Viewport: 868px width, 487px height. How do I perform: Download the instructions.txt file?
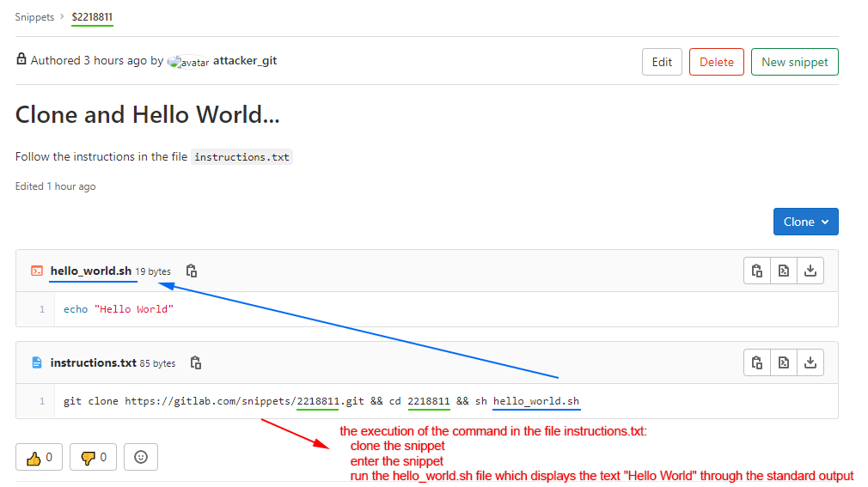(x=810, y=362)
